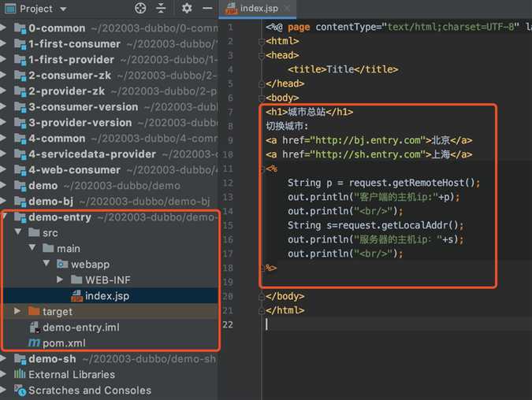Click the locate opened file crosshair icon
This screenshot has width=532, height=400.
coord(140,9)
